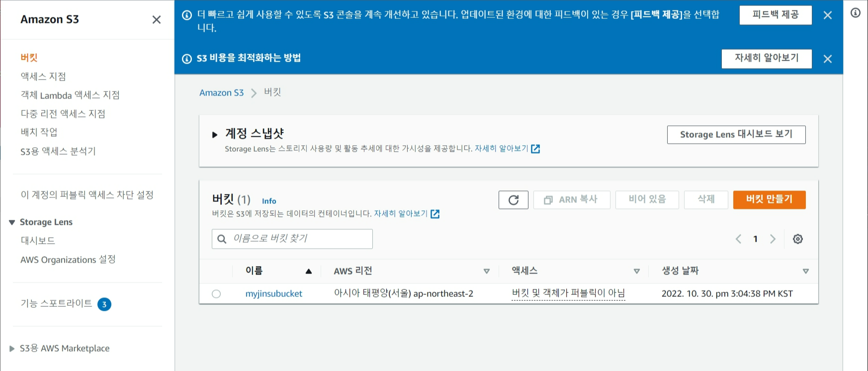Screen dimensions: 868x371
Task: Click Amazon S3 breadcrumb link
Action: point(222,93)
